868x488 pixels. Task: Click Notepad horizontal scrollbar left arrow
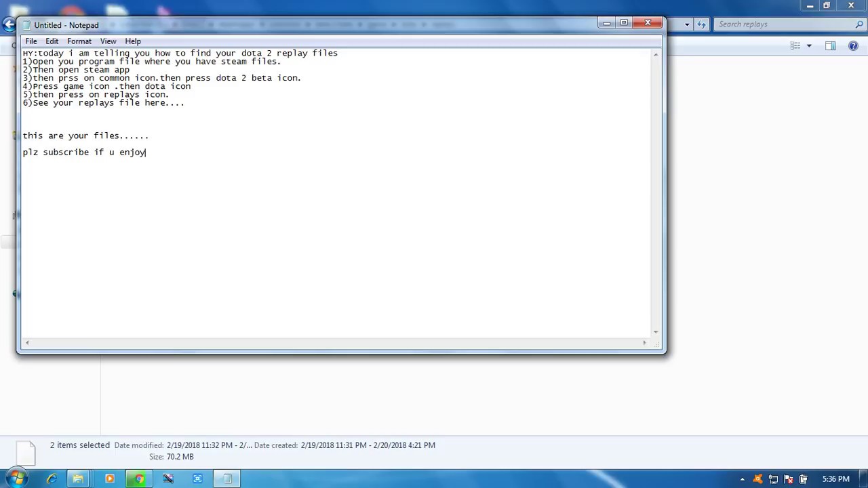pyautogui.click(x=26, y=342)
